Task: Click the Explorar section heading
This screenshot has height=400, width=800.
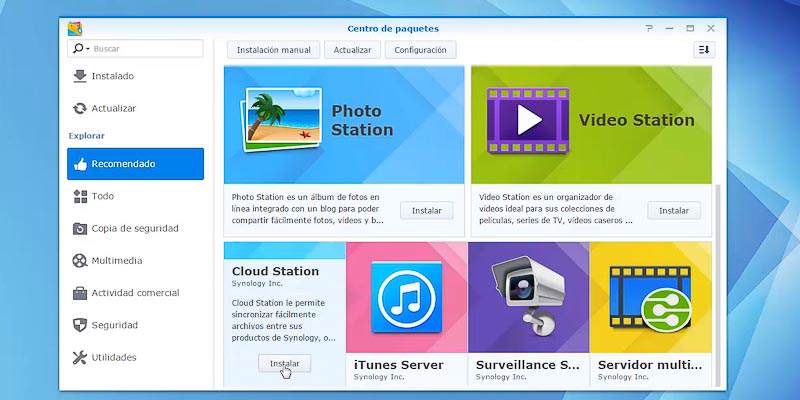Action: coord(86,136)
